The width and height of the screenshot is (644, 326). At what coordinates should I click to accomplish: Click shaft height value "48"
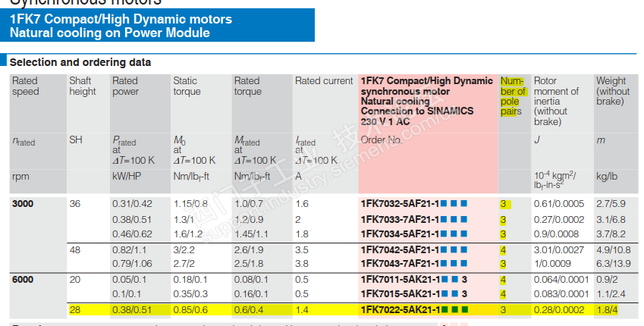pos(75,249)
